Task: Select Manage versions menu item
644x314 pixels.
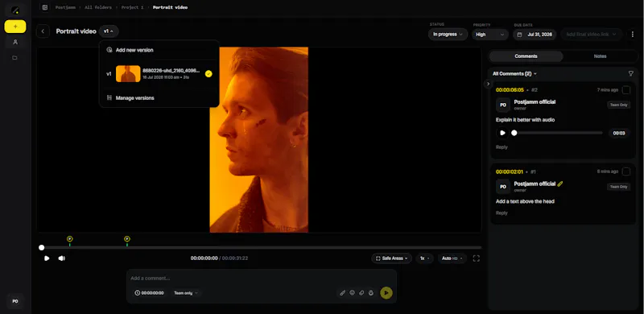Action: 159,97
